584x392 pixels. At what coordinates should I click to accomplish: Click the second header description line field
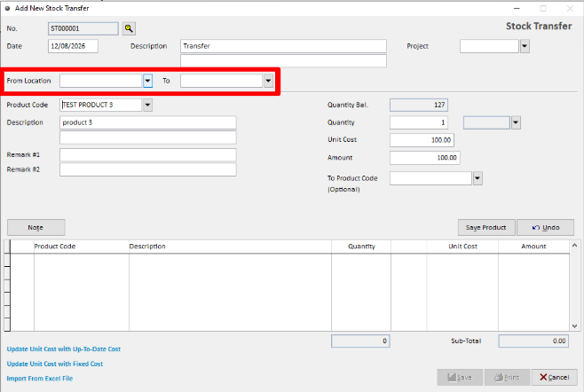pos(283,60)
